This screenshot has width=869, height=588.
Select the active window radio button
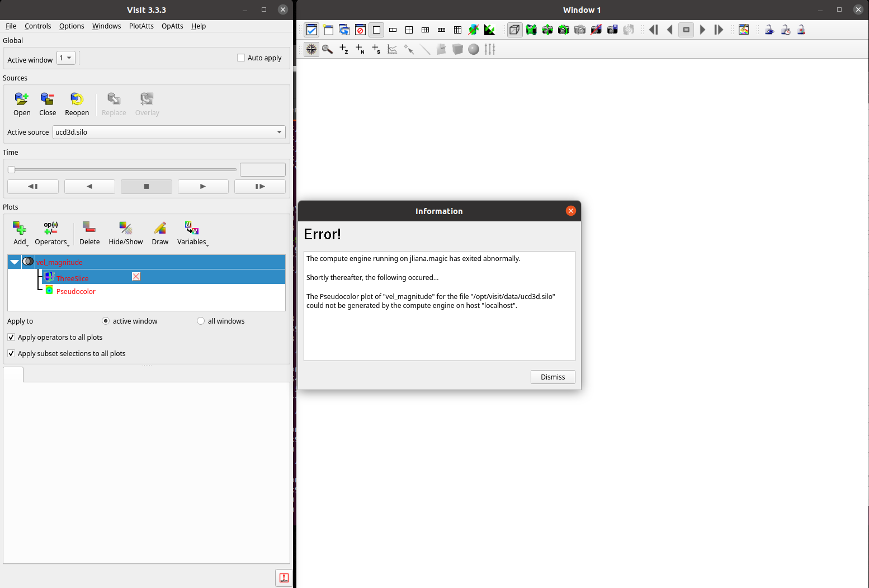pyautogui.click(x=106, y=321)
